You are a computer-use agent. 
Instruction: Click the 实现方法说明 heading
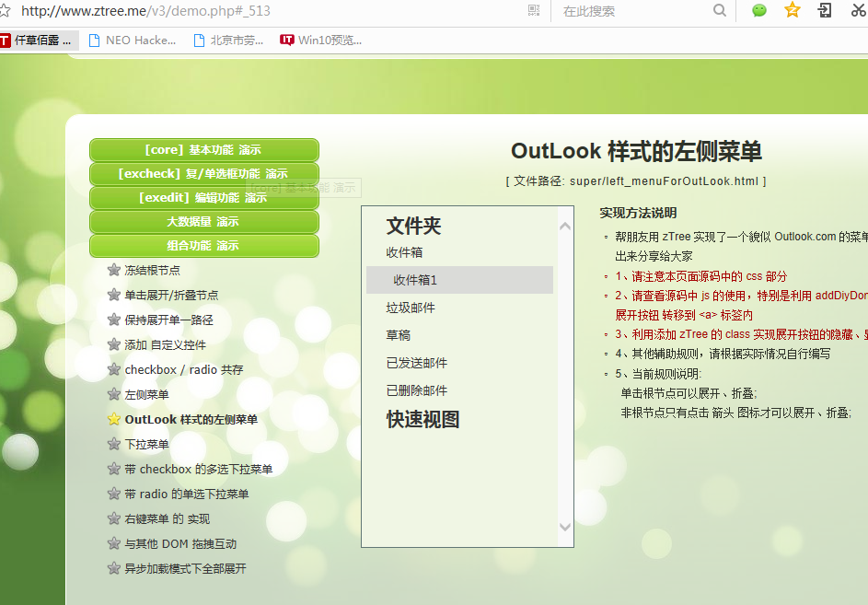[638, 213]
